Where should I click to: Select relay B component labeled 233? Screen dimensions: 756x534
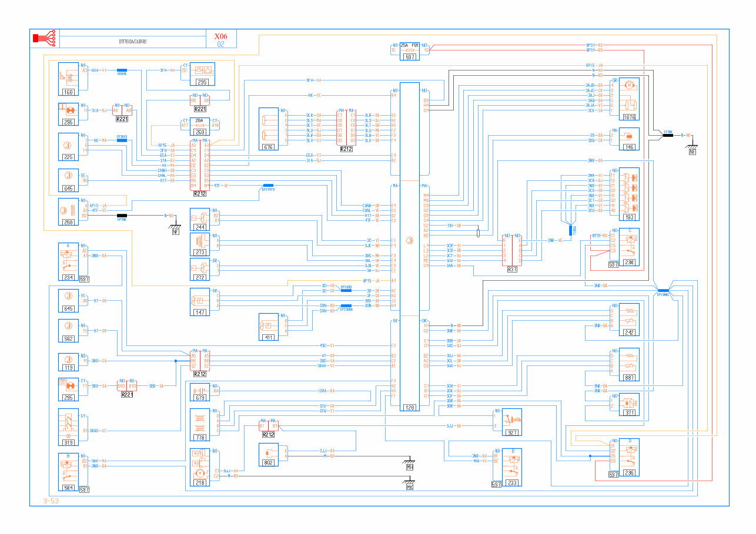click(513, 468)
